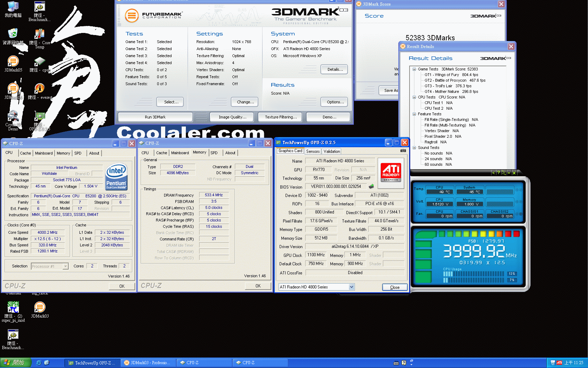Image resolution: width=588 pixels, height=368 pixels.
Task: Switch to the Sensors tab in GPU-Z
Action: pyautogui.click(x=313, y=151)
